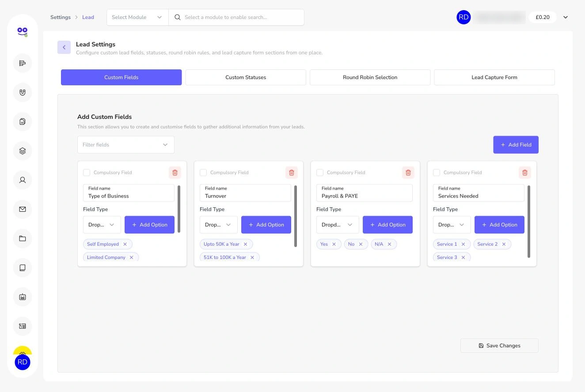Open the person contacts icon in sidebar
This screenshot has height=392, width=585.
(x=23, y=180)
